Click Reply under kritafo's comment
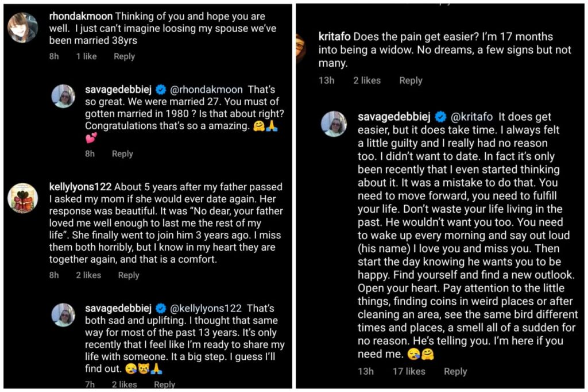The height and width of the screenshot is (392, 588). [411, 80]
